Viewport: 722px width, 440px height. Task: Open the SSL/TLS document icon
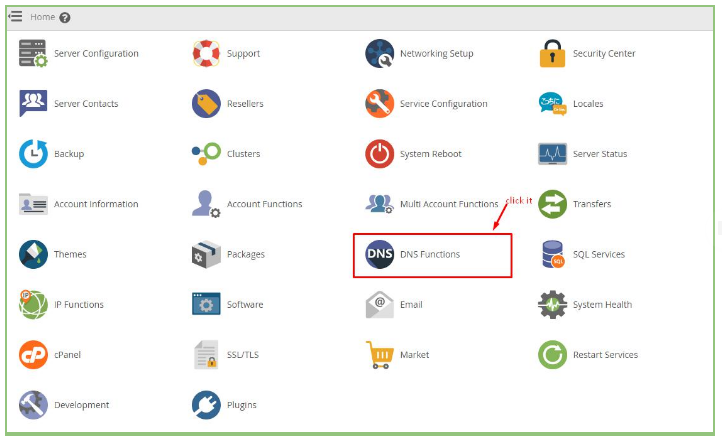206,354
